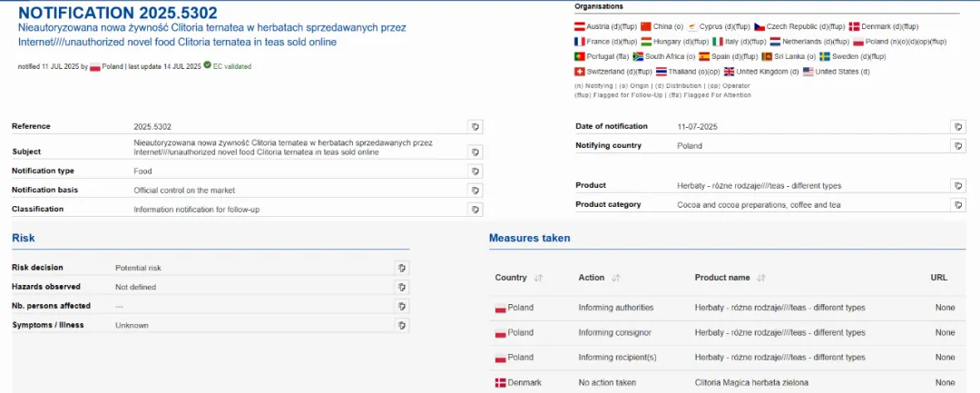
Task: Copy the Product category value
Action: click(x=958, y=205)
